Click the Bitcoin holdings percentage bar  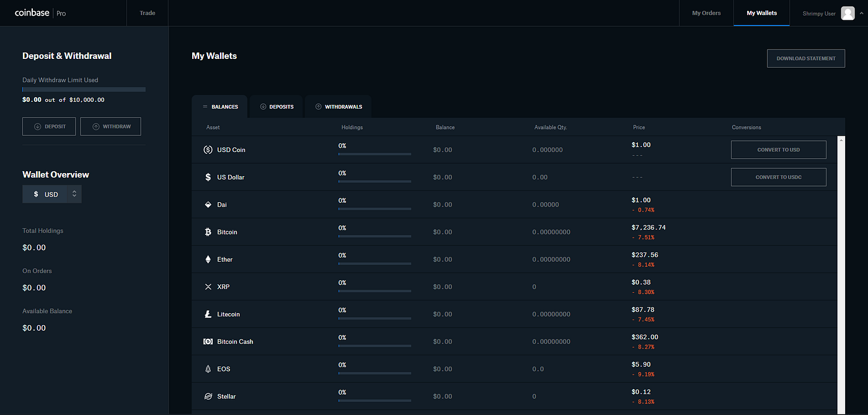point(374,236)
